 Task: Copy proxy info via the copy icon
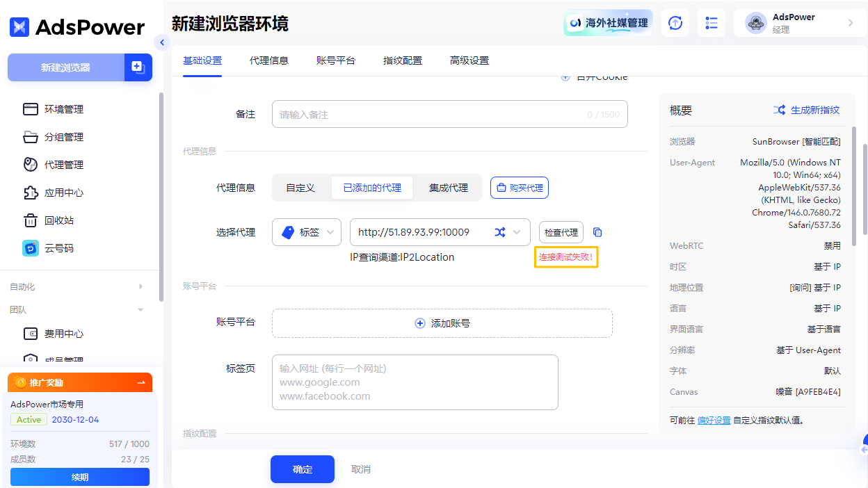(597, 231)
